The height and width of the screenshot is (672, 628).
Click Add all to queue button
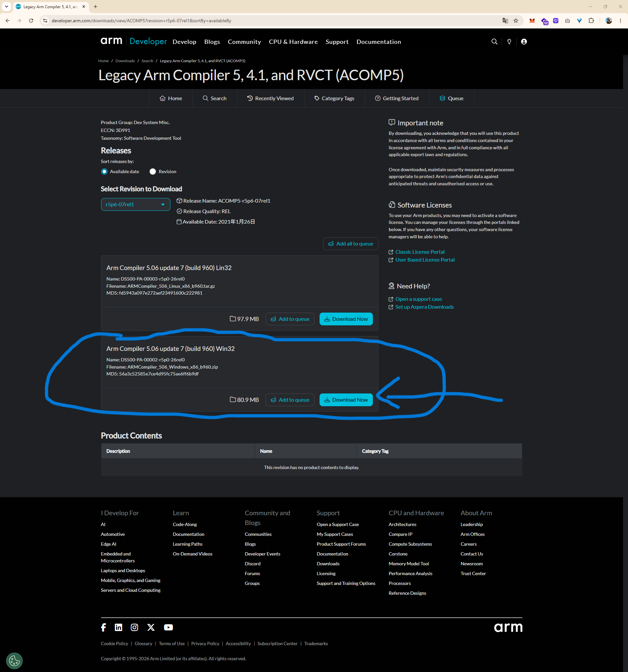point(351,244)
